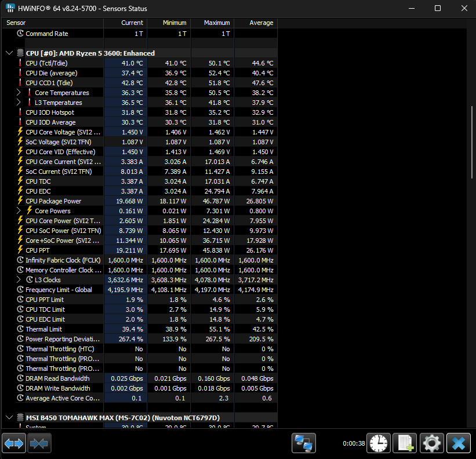This screenshot has width=476, height=459.
Task: Click the Sensor column header
Action: 53,23
